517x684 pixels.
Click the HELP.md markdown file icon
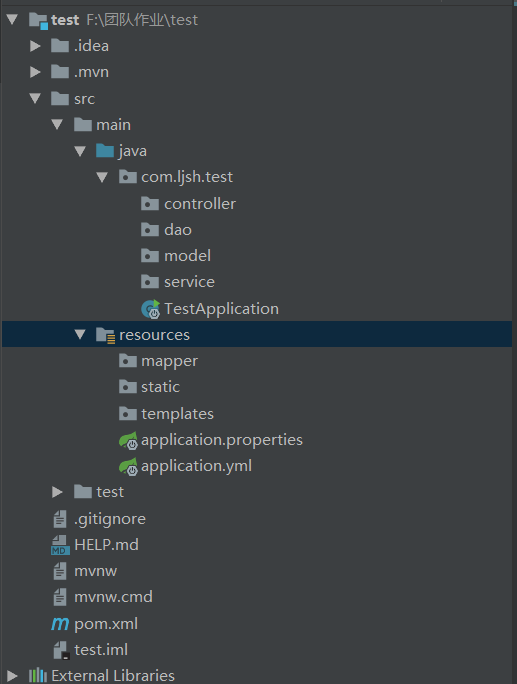pyautogui.click(x=60, y=545)
